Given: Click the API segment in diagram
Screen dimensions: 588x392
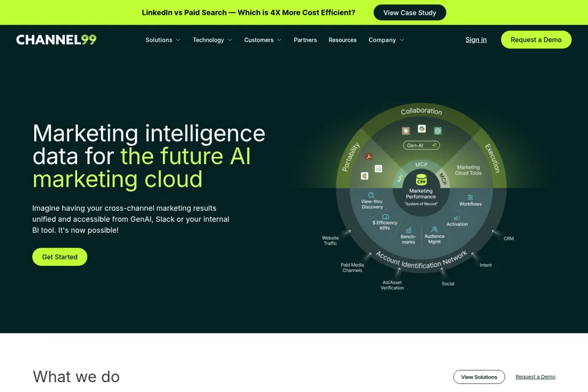Looking at the screenshot, I should (400, 178).
